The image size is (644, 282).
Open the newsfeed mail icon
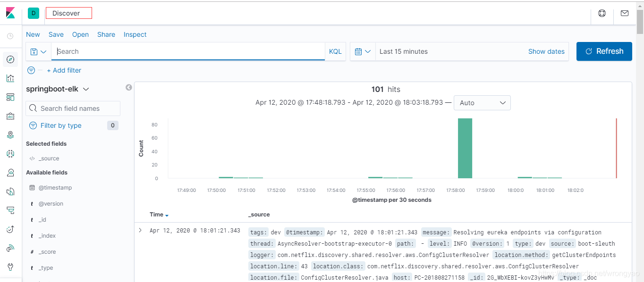click(625, 13)
